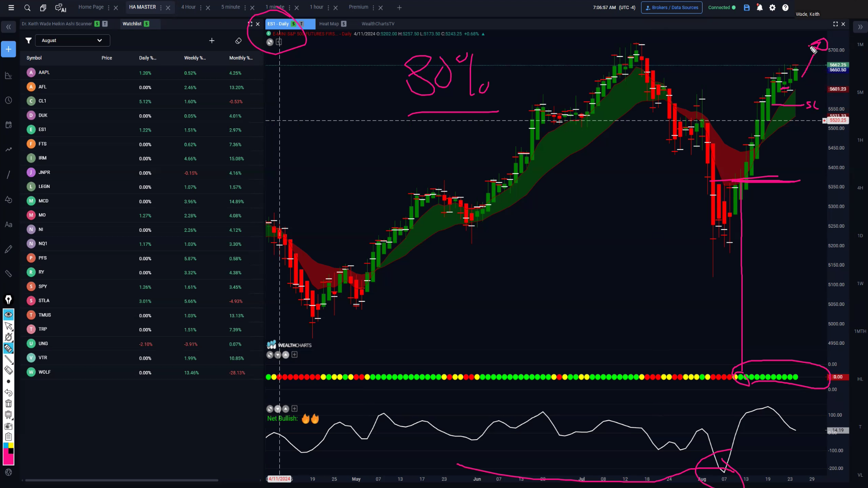Sort watchlist by Monthly % column

tap(241, 58)
